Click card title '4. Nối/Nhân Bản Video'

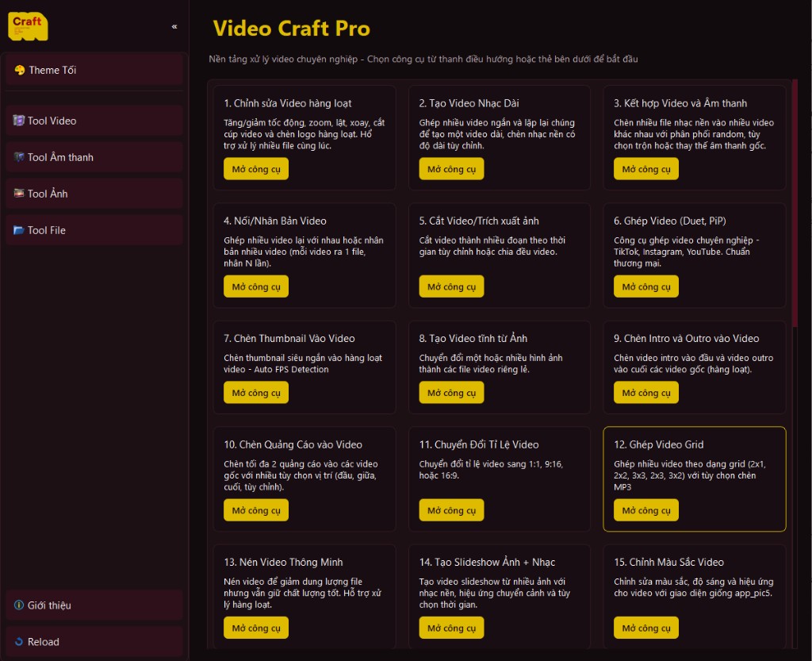pyautogui.click(x=275, y=221)
